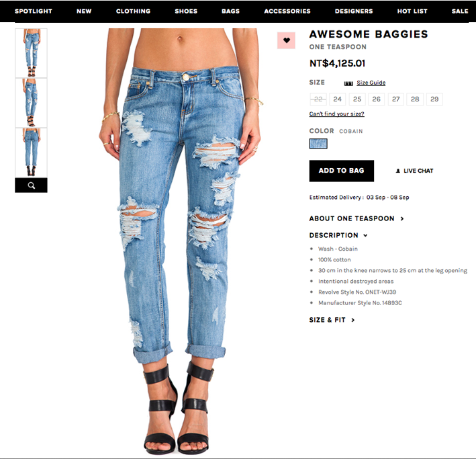Click the Add to Bag button
The width and height of the screenshot is (476, 459).
pyautogui.click(x=342, y=171)
